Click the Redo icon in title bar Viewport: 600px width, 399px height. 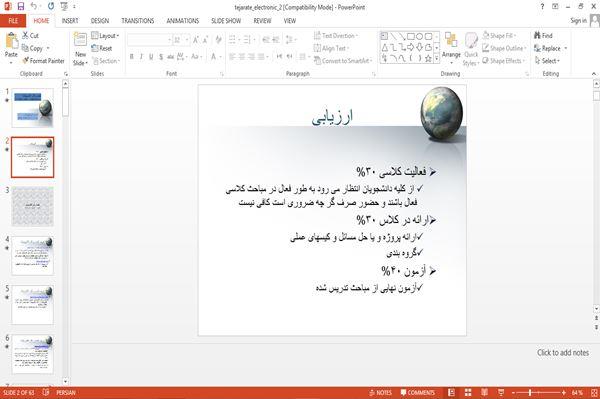(x=51, y=6)
